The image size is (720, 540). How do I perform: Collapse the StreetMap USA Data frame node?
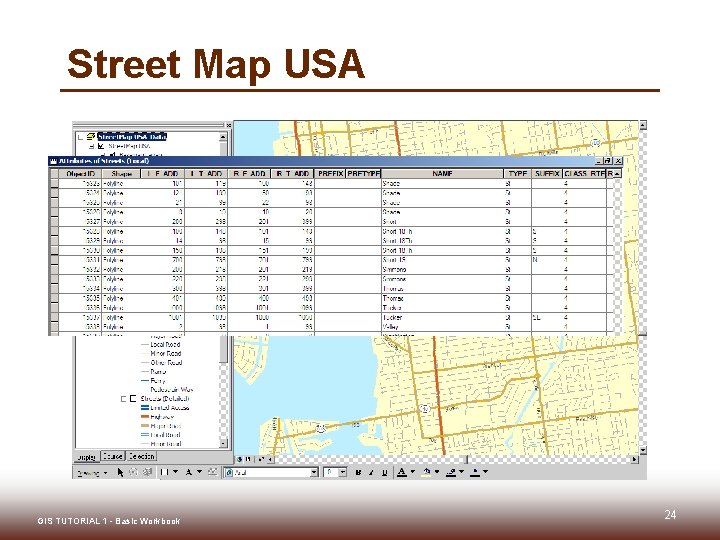point(81,137)
